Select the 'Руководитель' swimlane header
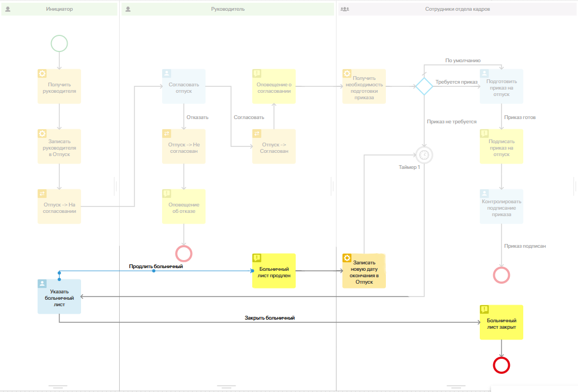Screen dimensions: 578x392 (x=228, y=9)
